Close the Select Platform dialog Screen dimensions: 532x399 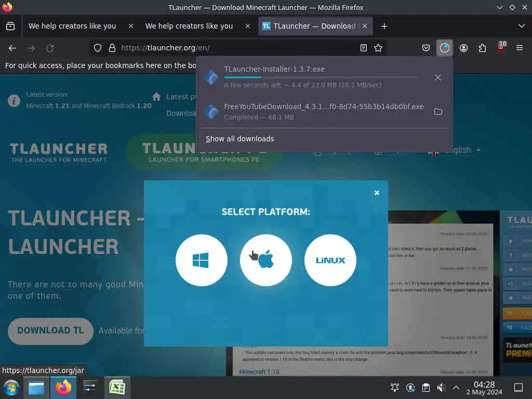(x=377, y=193)
